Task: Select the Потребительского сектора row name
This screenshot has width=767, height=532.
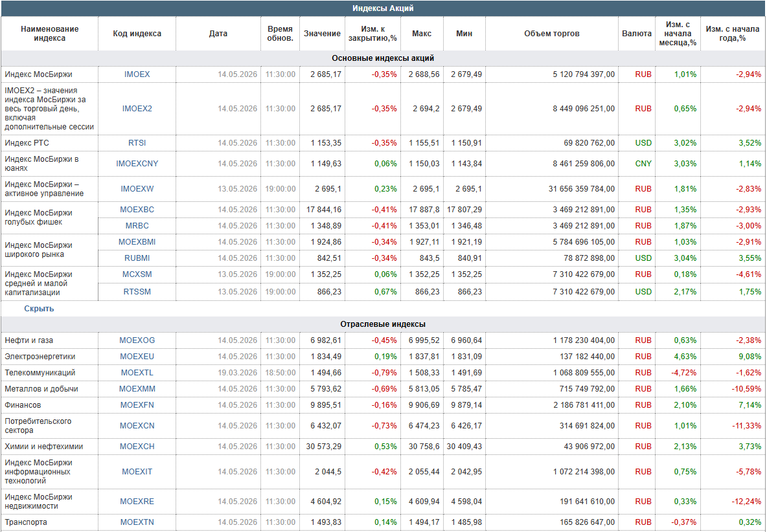Action: [38, 425]
